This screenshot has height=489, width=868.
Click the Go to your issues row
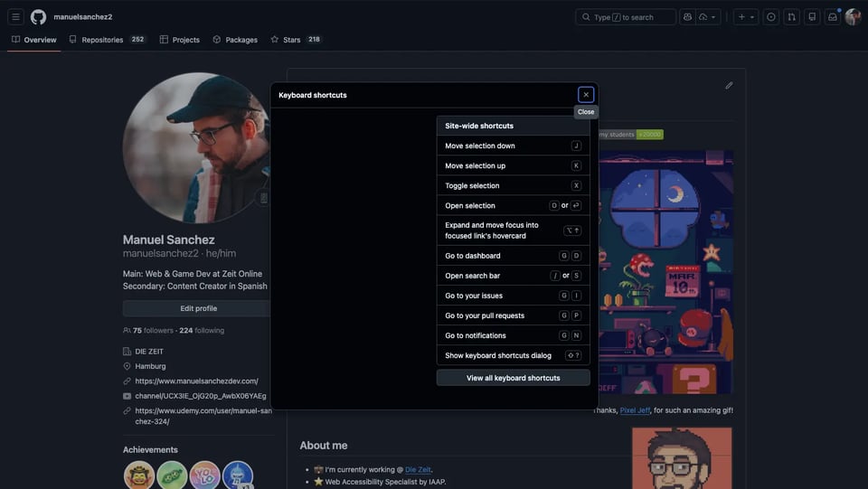(514, 296)
